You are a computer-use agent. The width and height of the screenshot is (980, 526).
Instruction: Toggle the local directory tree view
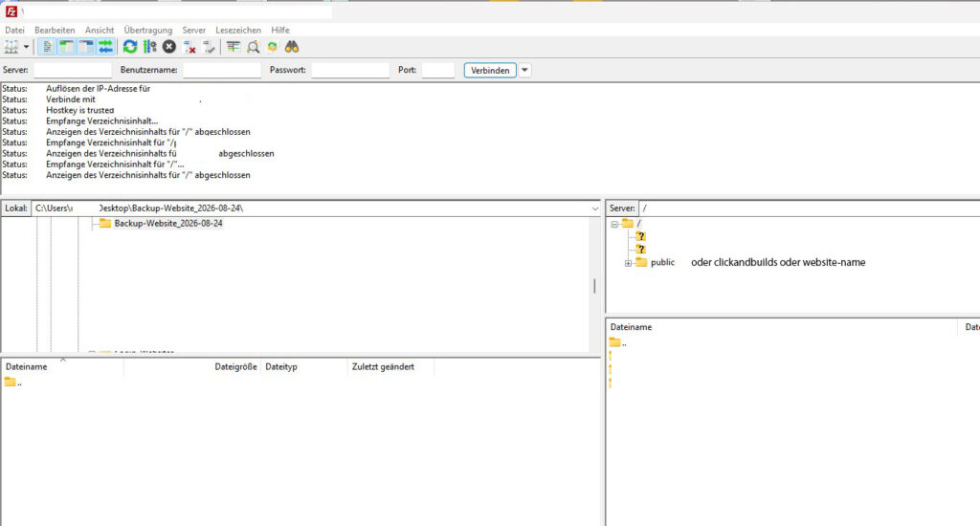click(66, 47)
